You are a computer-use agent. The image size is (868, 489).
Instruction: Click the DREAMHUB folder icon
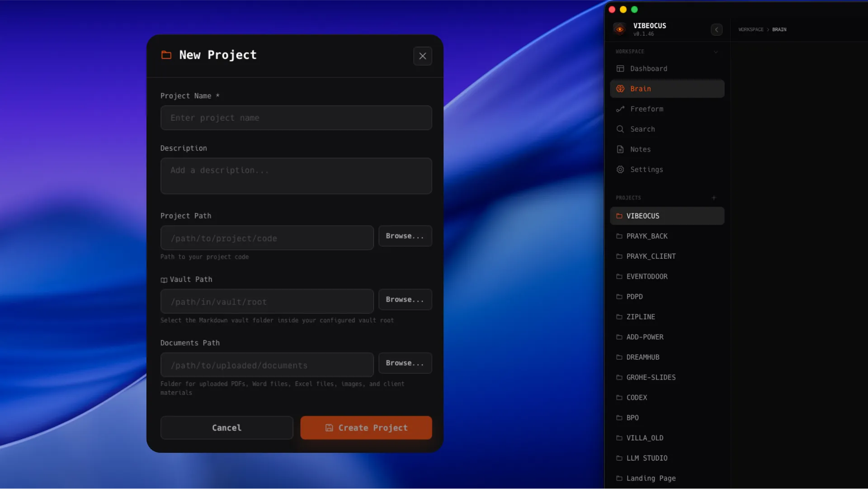619,357
